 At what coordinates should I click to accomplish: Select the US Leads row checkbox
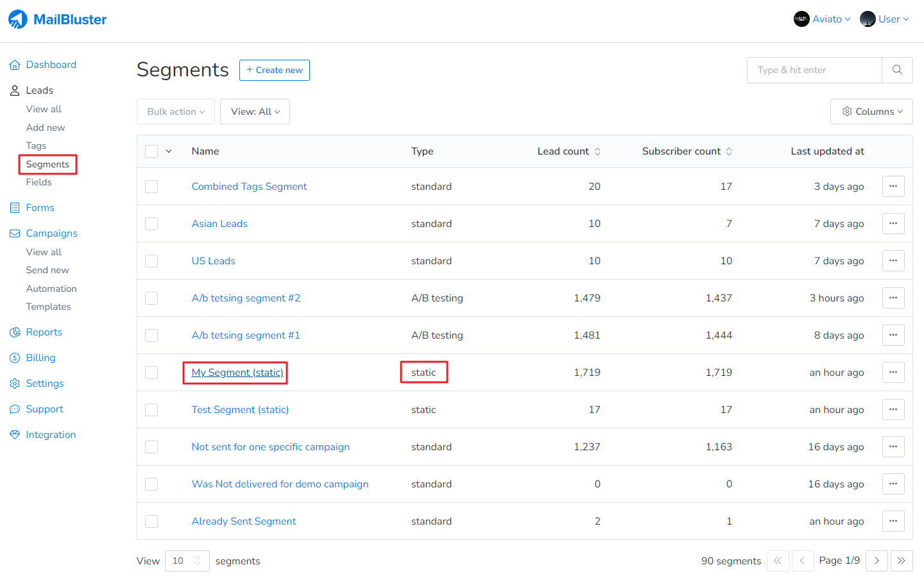click(151, 261)
